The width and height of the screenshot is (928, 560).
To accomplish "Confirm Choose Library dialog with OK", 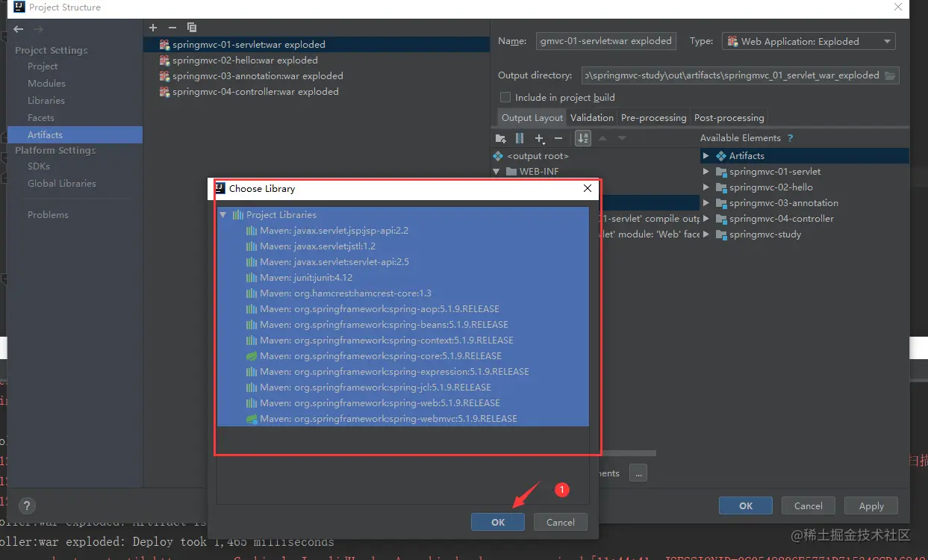I will pos(498,522).
